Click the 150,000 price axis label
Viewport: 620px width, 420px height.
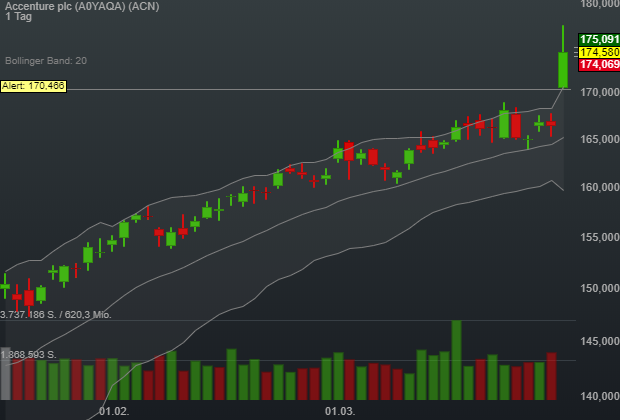(600, 288)
